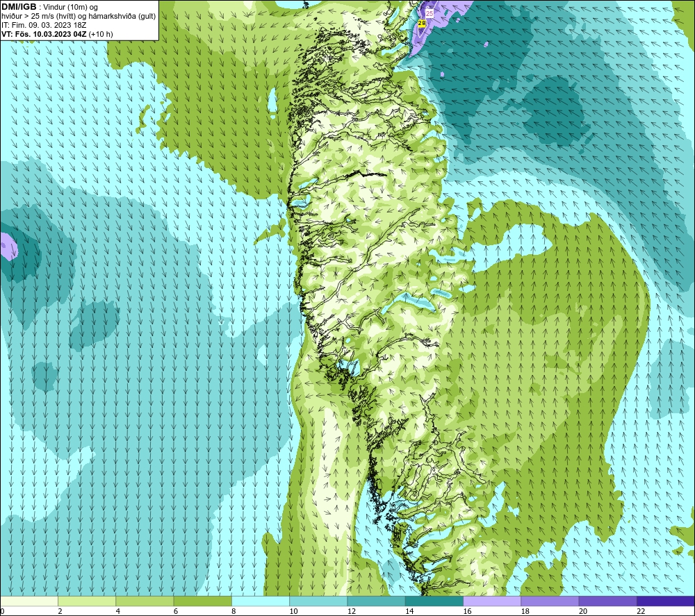Click the legend scale number '2'
Image resolution: width=695 pixels, height=616 pixels.
coord(60,611)
